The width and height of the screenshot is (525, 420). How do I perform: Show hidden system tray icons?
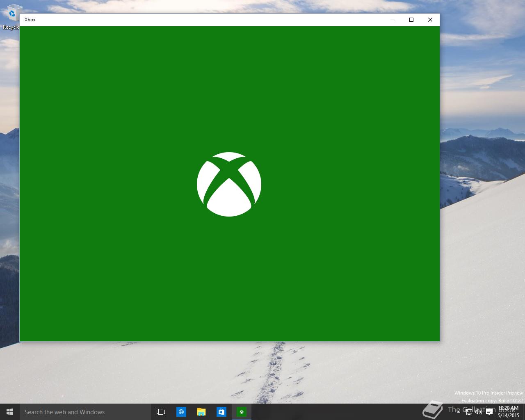(x=458, y=412)
